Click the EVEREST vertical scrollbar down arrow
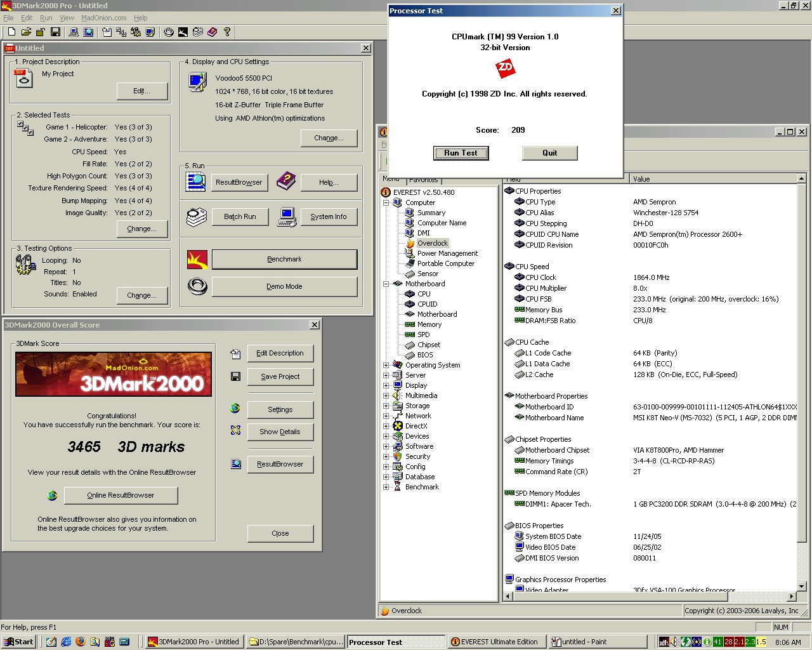 [801, 587]
